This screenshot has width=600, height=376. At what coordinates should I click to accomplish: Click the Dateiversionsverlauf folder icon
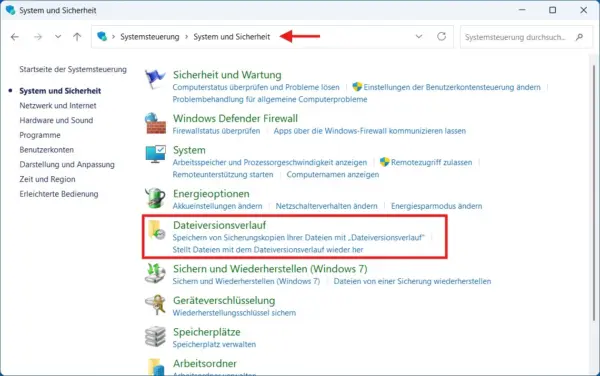157,230
